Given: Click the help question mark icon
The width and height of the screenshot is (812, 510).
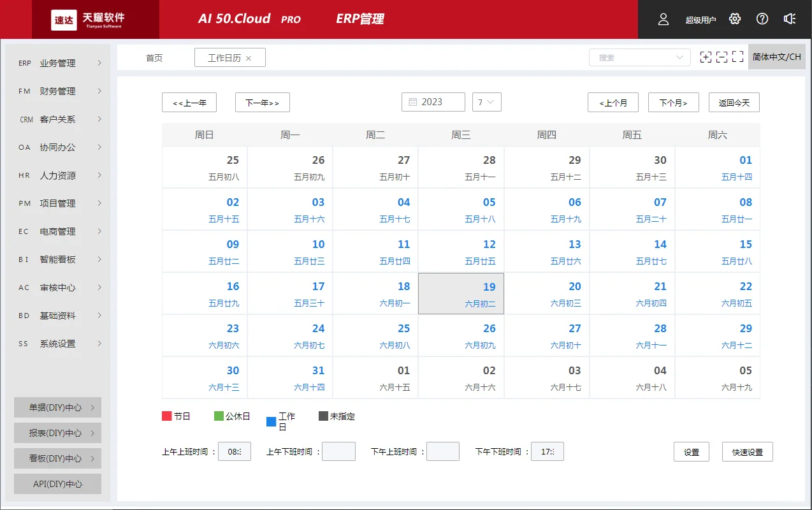Looking at the screenshot, I should click(762, 19).
